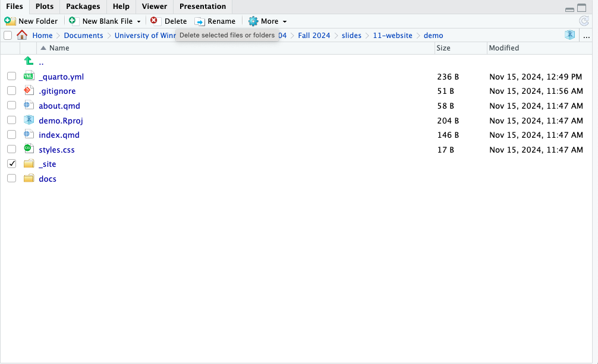
Task: Click the demo.Rproj project file icon
Action: pos(29,120)
